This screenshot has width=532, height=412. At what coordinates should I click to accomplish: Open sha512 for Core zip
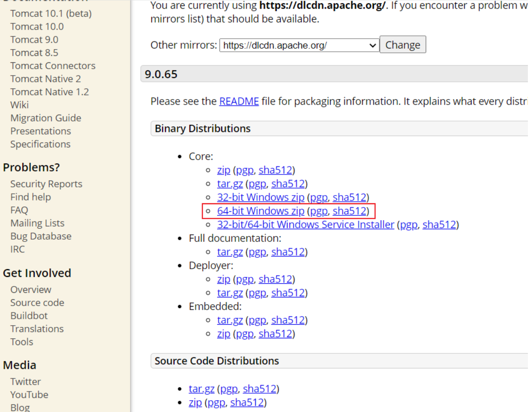click(x=275, y=170)
